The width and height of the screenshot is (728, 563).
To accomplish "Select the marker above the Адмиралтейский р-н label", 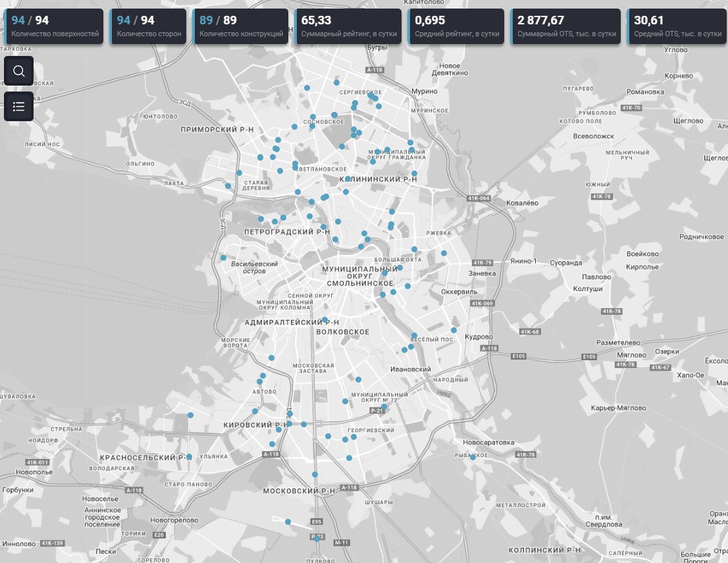I will pyautogui.click(x=325, y=319).
